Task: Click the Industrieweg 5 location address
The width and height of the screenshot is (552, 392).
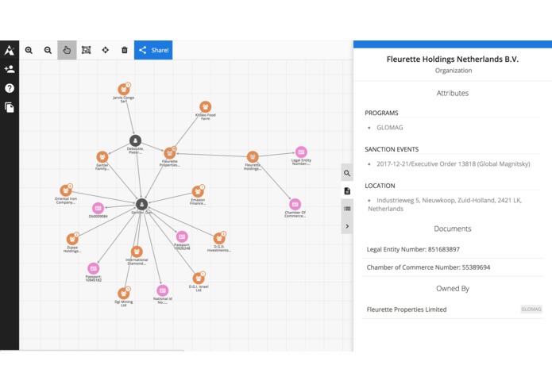Action: [445, 204]
